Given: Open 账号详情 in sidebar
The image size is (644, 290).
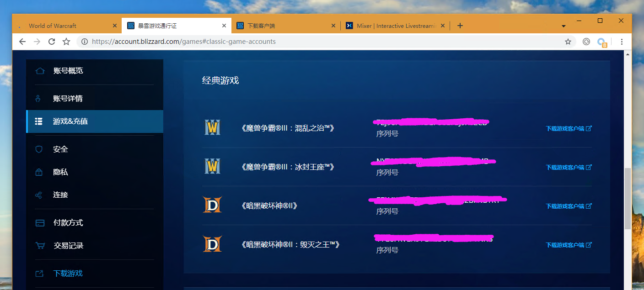Looking at the screenshot, I should [x=95, y=99].
